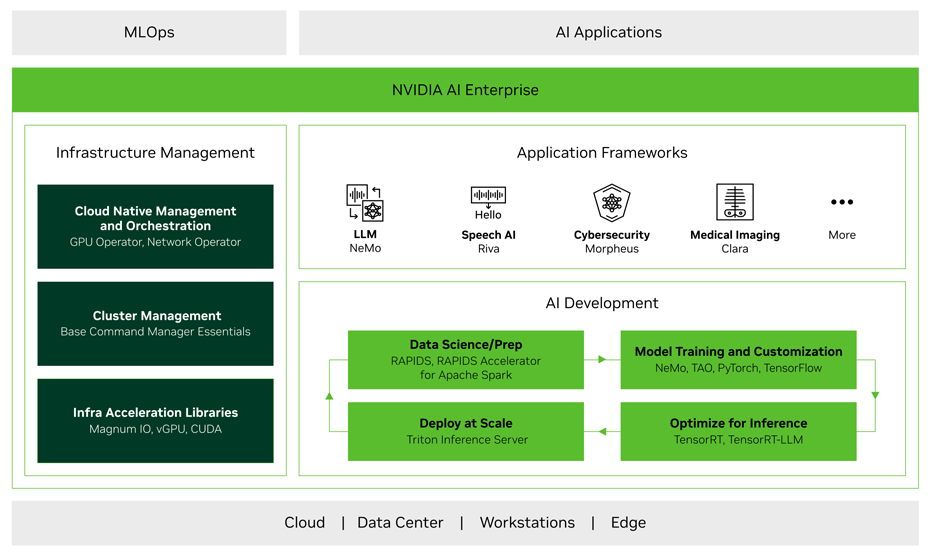The width and height of the screenshot is (931, 552).
Task: Click the Cloud deployment label
Action: [x=305, y=522]
